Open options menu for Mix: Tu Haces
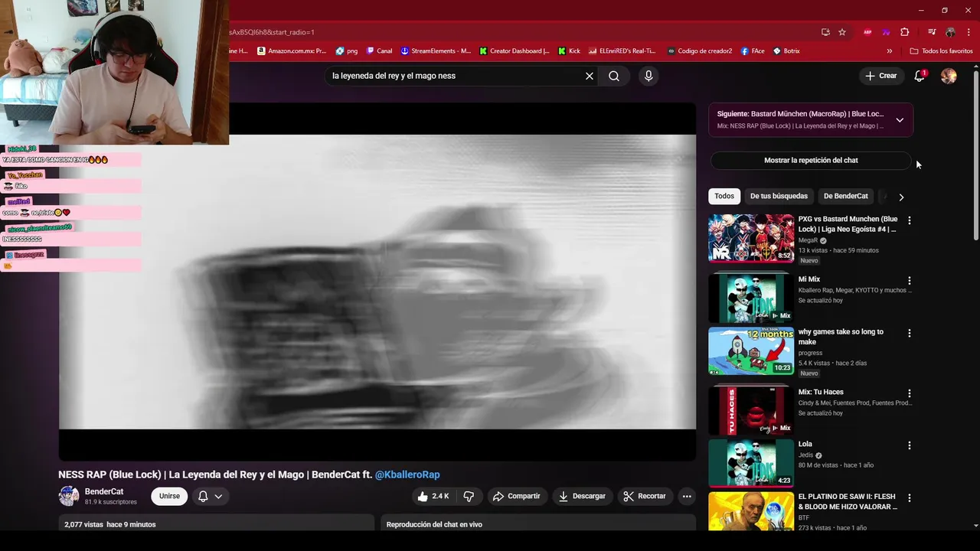 [910, 393]
